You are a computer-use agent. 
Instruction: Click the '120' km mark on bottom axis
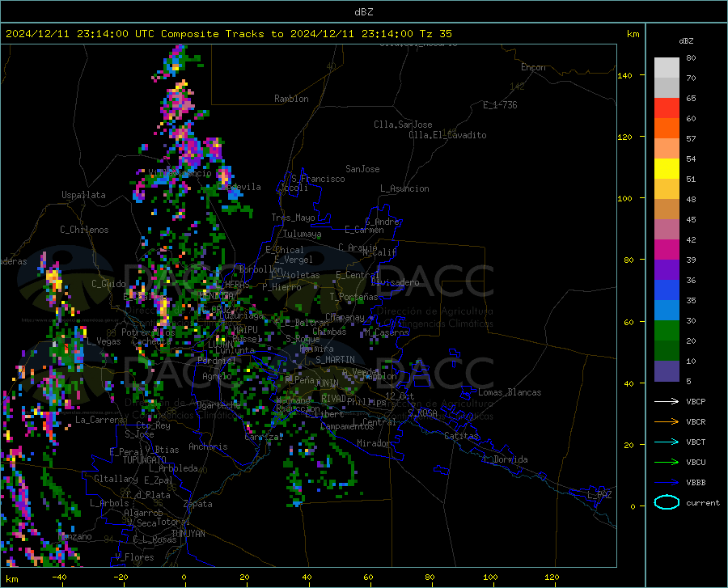[552, 577]
